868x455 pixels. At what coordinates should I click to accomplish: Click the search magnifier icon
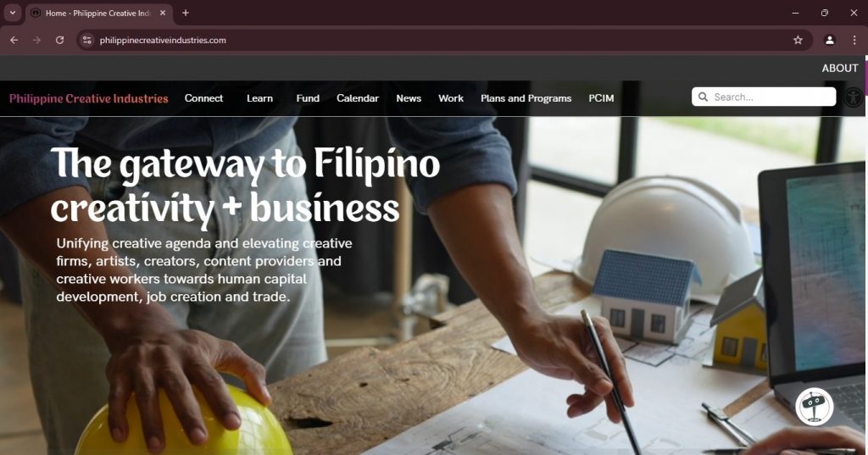[703, 97]
